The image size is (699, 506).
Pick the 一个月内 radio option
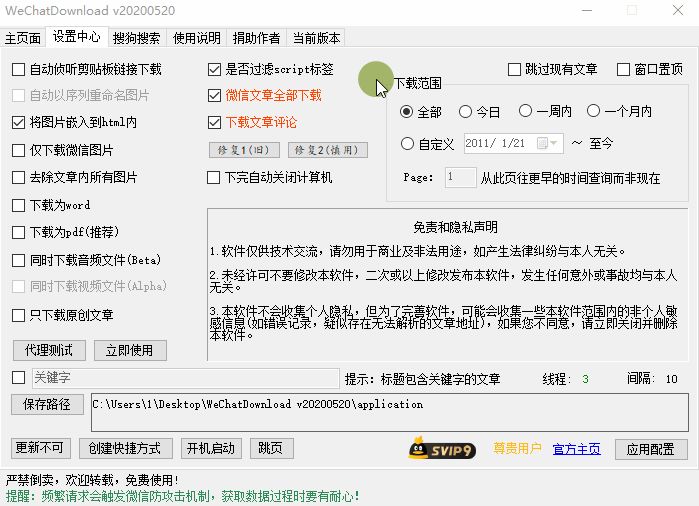click(593, 111)
